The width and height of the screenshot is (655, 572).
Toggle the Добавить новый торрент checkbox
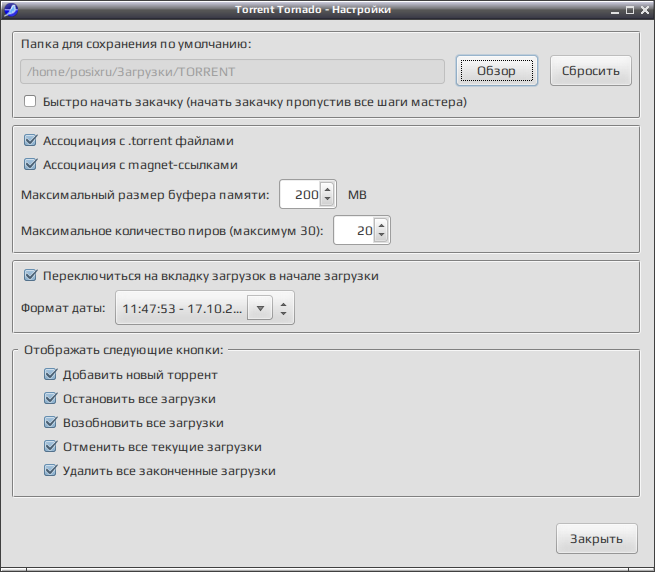(50, 374)
